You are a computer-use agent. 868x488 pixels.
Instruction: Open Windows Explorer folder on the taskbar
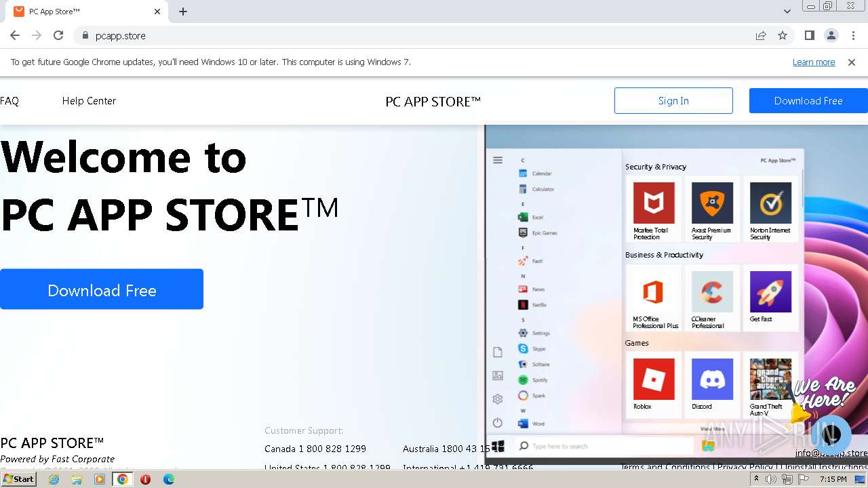(x=77, y=479)
